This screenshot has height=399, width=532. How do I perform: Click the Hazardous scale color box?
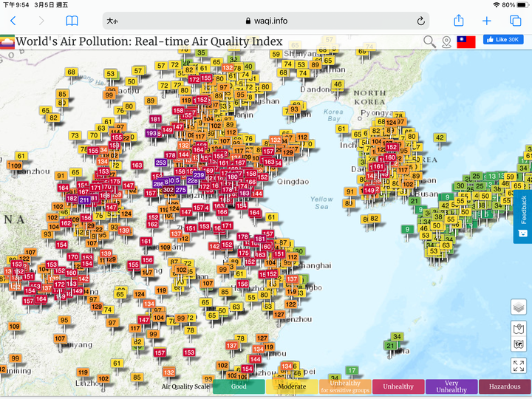[505, 386]
